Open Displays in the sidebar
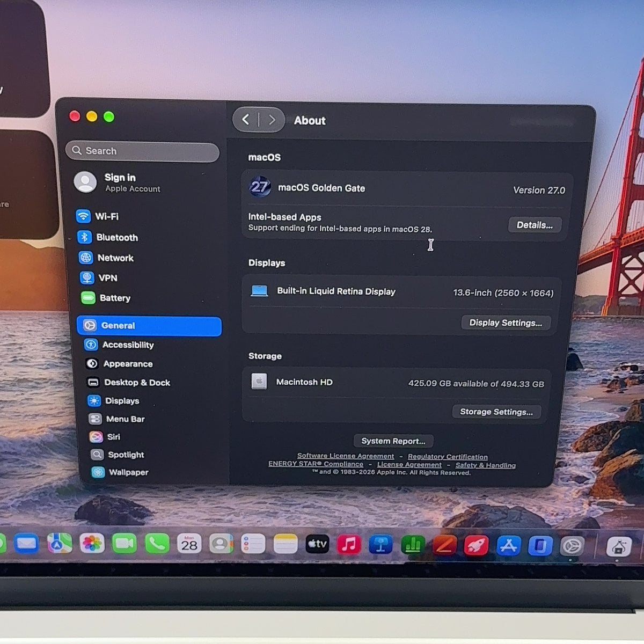This screenshot has height=644, width=644. (x=114, y=400)
